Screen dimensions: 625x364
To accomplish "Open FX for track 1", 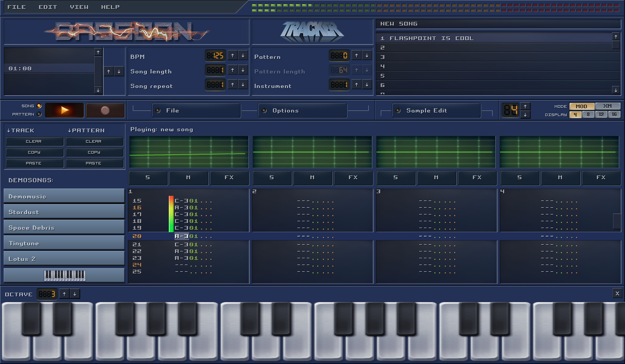I will click(229, 178).
